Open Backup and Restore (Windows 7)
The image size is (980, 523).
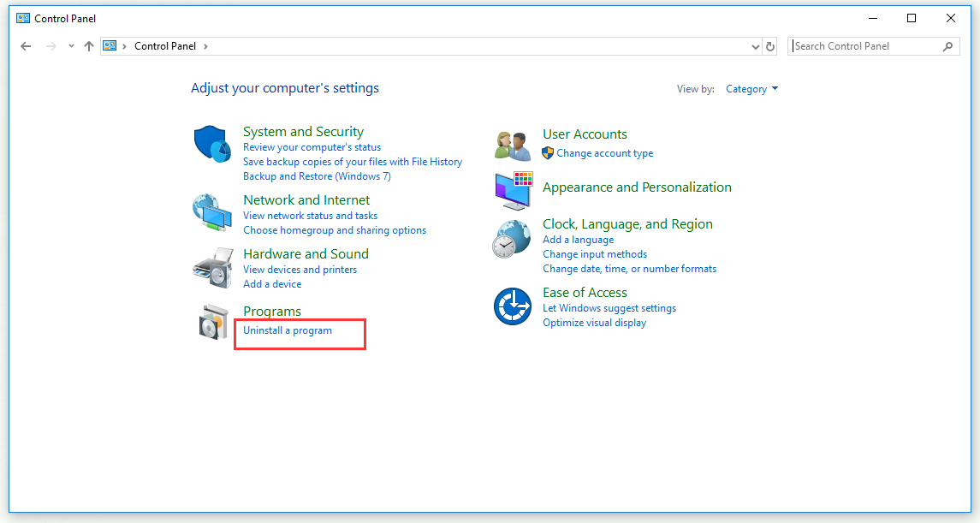click(317, 176)
